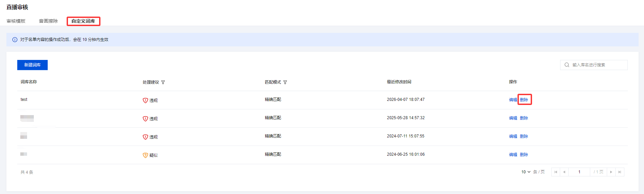Screen dimensions: 644x194
Task: Click the 词库名称 column header
Action: point(29,82)
